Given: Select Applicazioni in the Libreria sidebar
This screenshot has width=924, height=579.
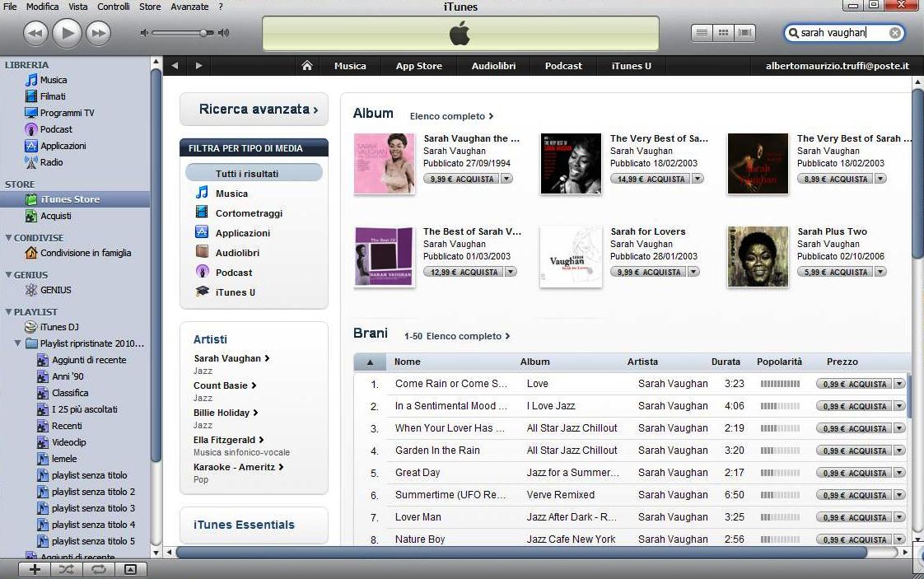Looking at the screenshot, I should click(x=56, y=146).
